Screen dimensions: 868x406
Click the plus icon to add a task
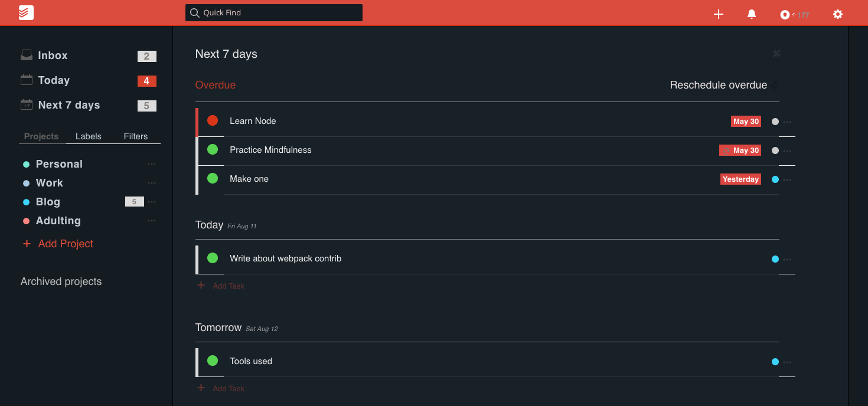coord(718,14)
